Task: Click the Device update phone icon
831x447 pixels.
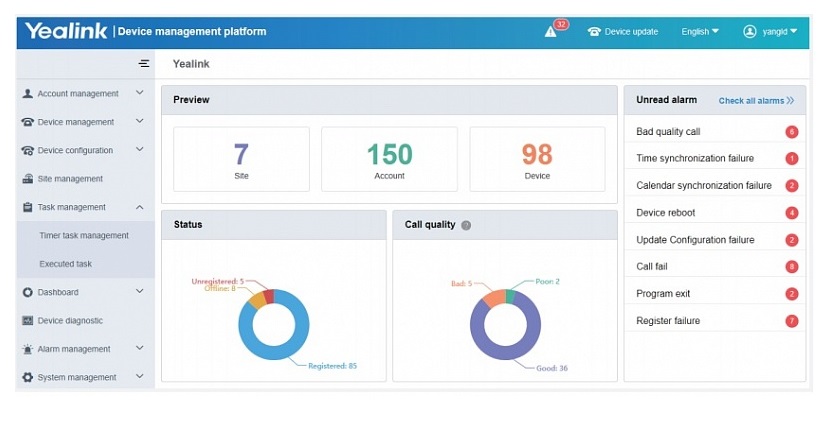Action: (x=594, y=32)
